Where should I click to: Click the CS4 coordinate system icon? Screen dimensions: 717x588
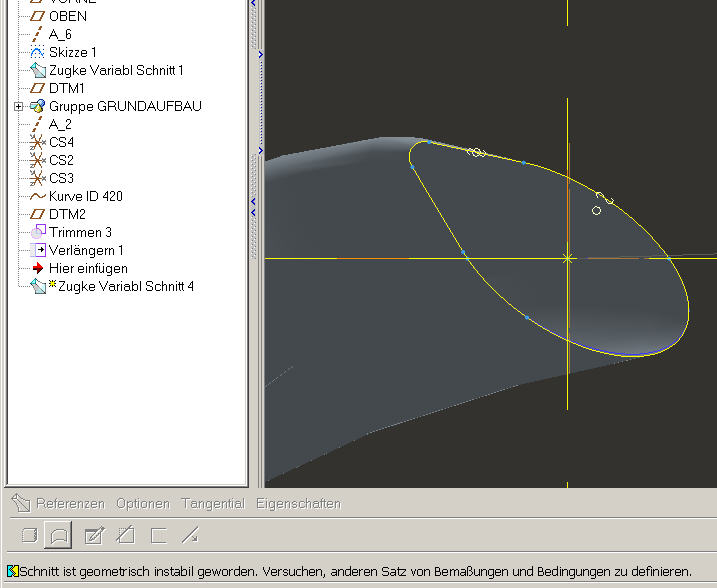[x=37, y=142]
